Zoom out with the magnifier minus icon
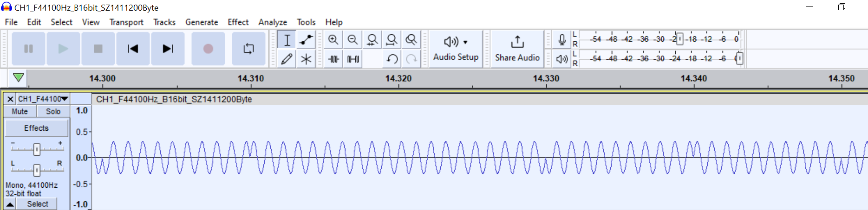Image resolution: width=868 pixels, height=210 pixels. tap(352, 40)
